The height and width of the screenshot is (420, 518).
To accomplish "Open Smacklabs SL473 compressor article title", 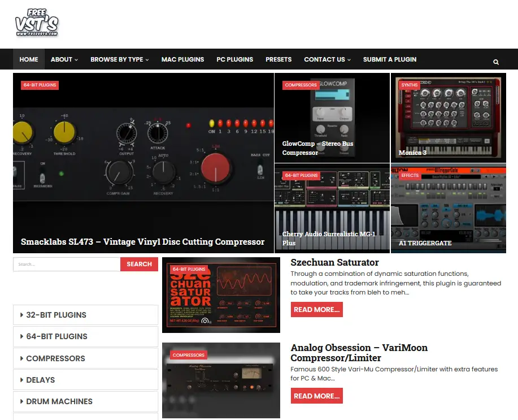I will coord(143,242).
